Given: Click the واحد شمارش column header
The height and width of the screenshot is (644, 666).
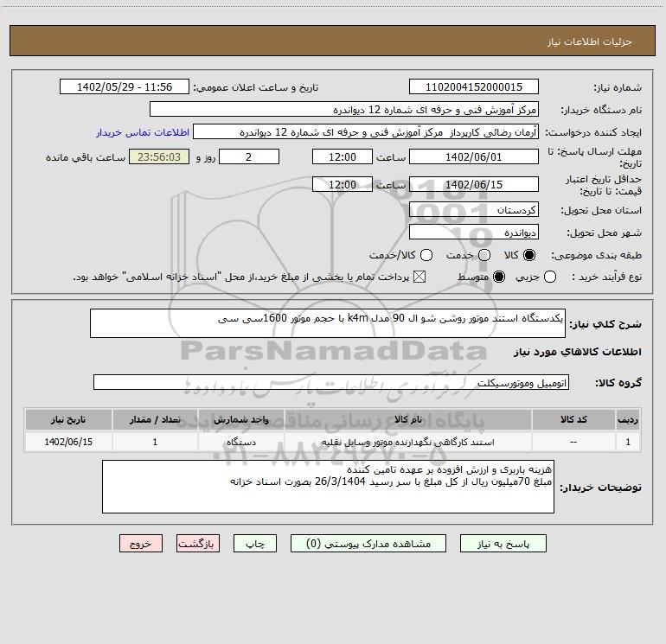Looking at the screenshot, I should pyautogui.click(x=240, y=420).
